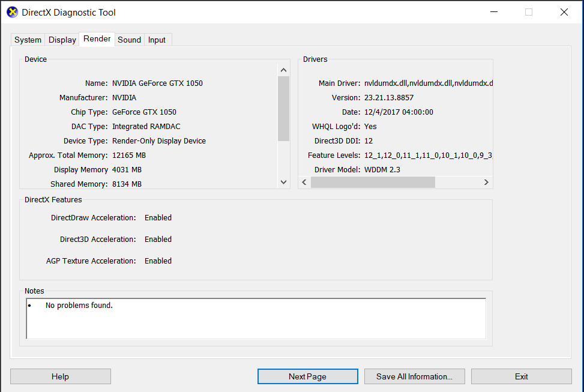Click inside the Notes text box
The height and width of the screenshot is (392, 584).
pyautogui.click(x=256, y=319)
